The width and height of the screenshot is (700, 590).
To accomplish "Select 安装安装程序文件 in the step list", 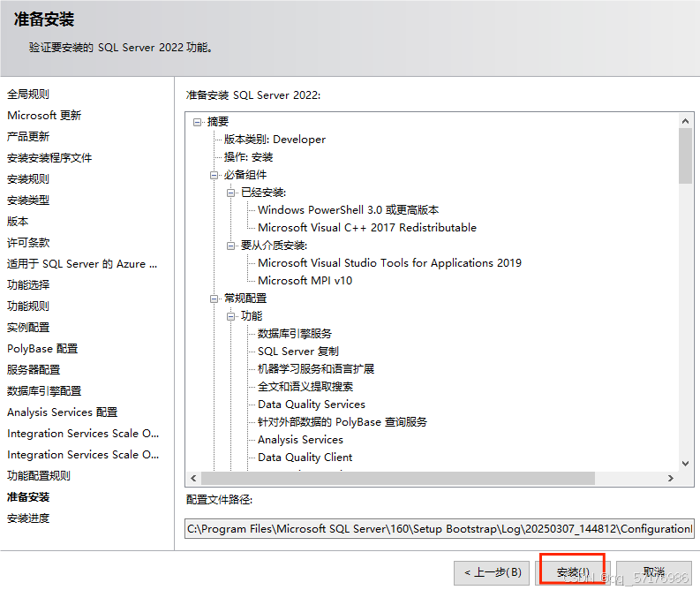I will (49, 158).
